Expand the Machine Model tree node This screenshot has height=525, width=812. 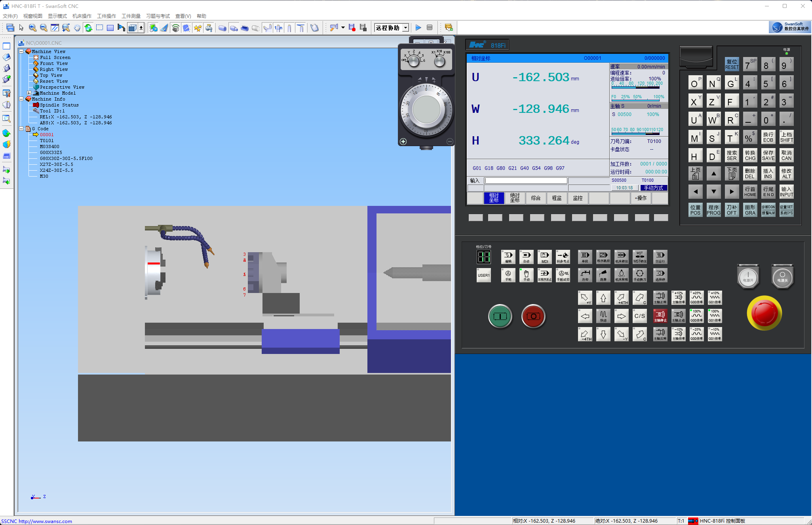pyautogui.click(x=29, y=93)
